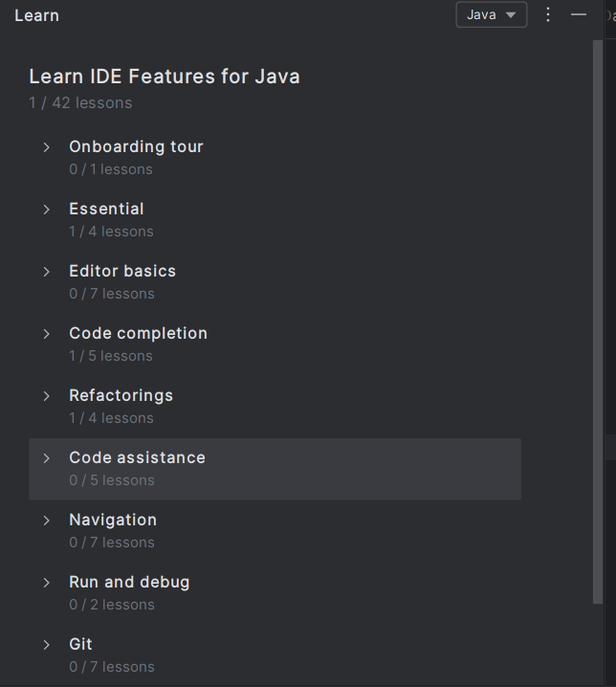Expand the Code assistance chevron
Screen dimensions: 616x687
click(47, 458)
